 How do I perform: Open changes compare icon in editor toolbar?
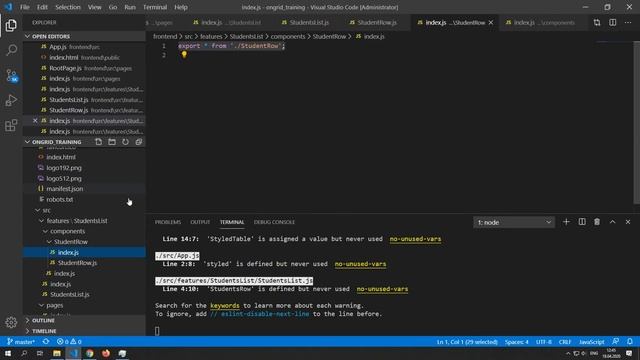pyautogui.click(x=597, y=22)
